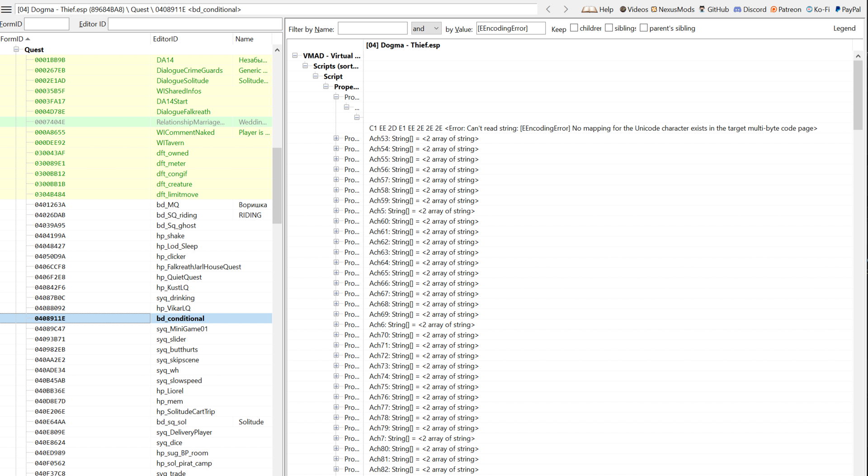Go back with the left arrow
The image size is (868, 476).
coord(548,9)
